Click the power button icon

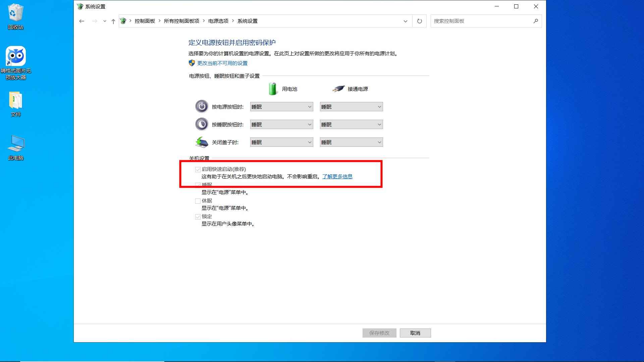[x=202, y=106]
